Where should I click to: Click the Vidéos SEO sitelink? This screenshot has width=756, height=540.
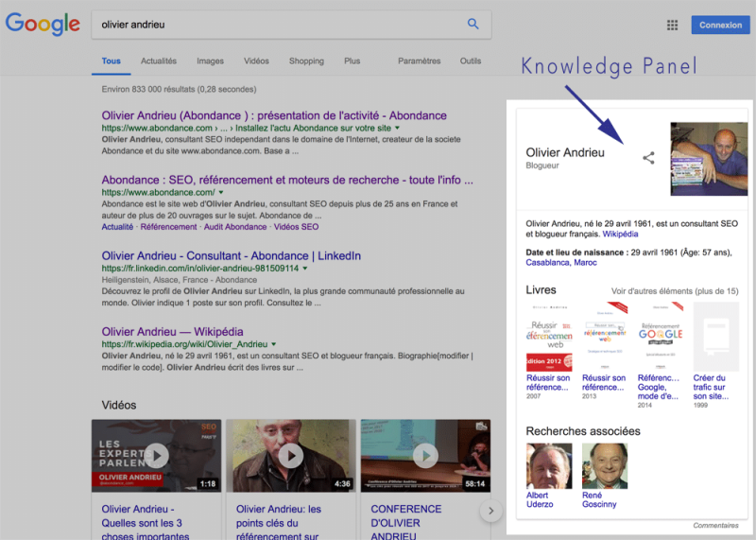(296, 227)
